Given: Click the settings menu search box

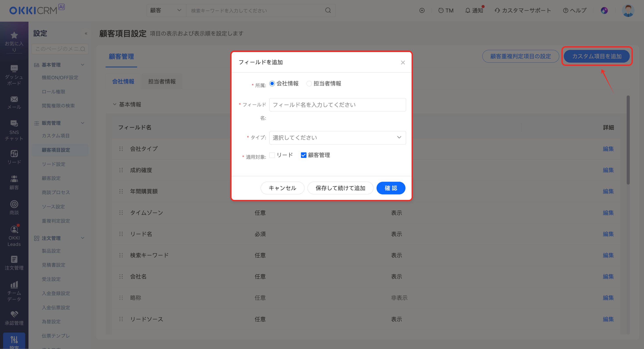Looking at the screenshot, I should click(60, 49).
